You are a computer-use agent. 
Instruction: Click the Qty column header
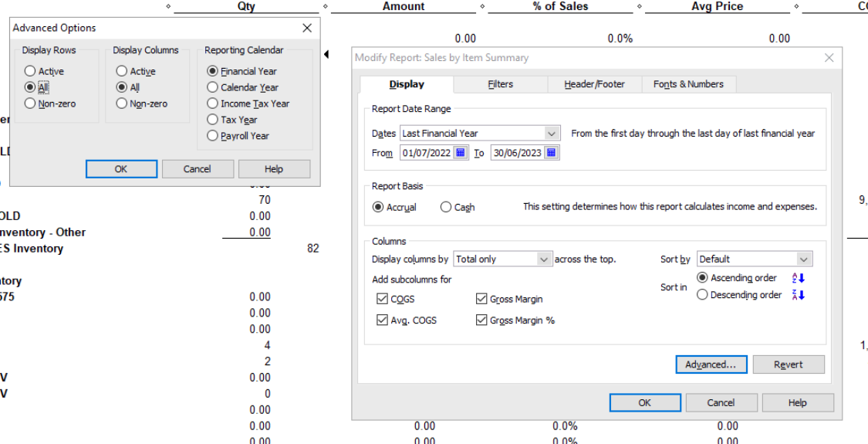pyautogui.click(x=246, y=6)
